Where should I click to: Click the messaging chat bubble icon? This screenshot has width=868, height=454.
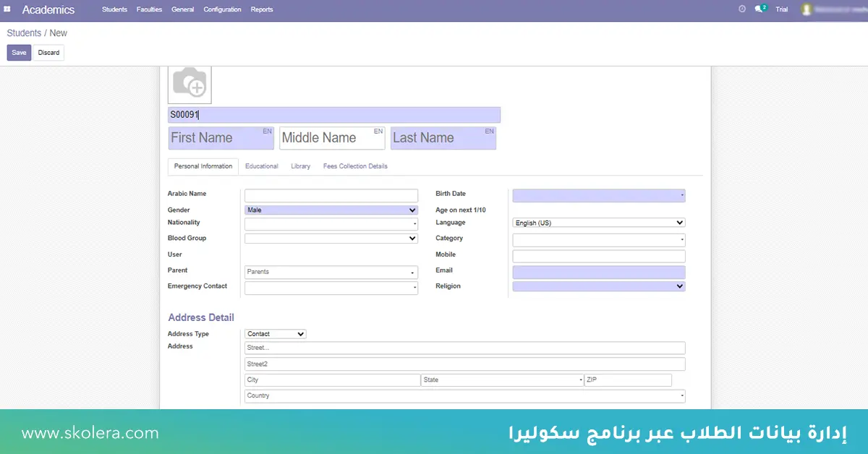point(758,9)
